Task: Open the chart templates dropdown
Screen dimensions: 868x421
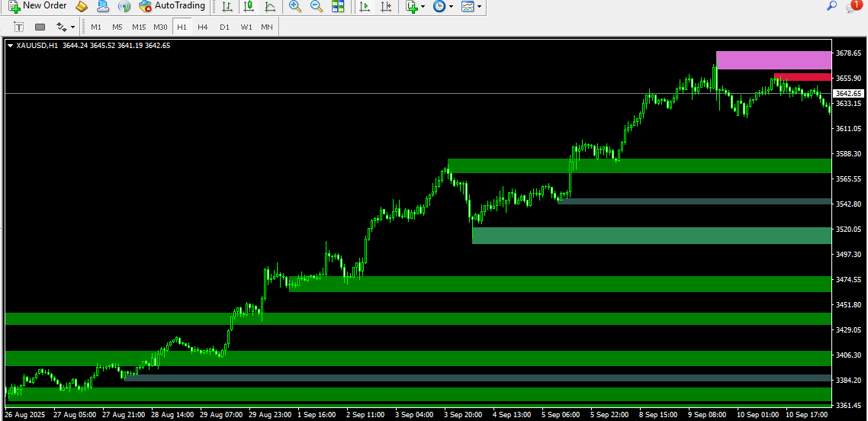Action: point(471,7)
